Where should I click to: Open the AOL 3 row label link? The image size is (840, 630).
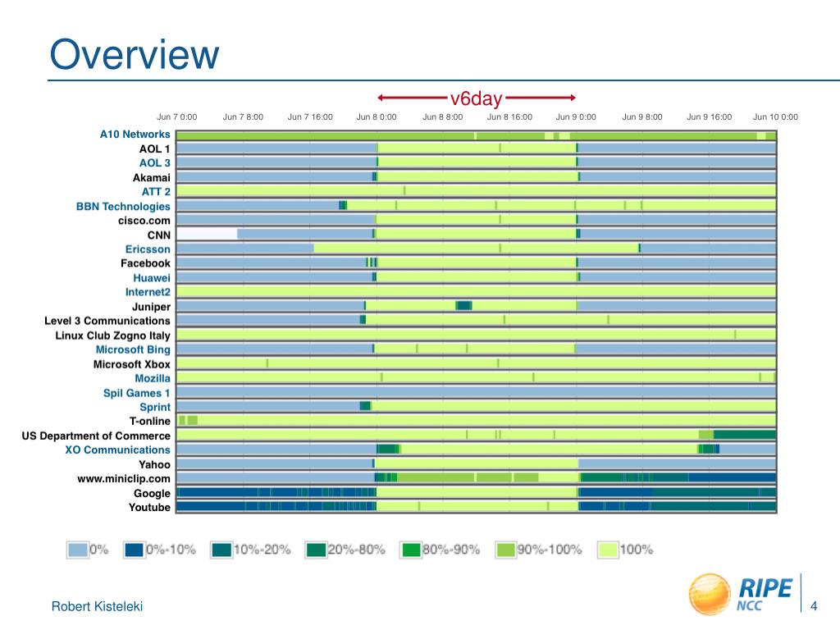click(155, 163)
